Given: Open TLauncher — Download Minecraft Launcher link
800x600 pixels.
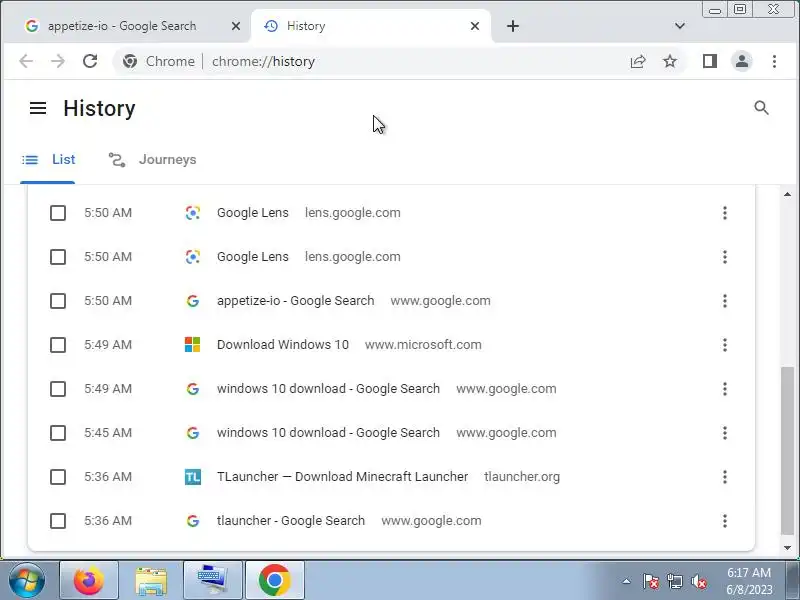Looking at the screenshot, I should coord(342,477).
